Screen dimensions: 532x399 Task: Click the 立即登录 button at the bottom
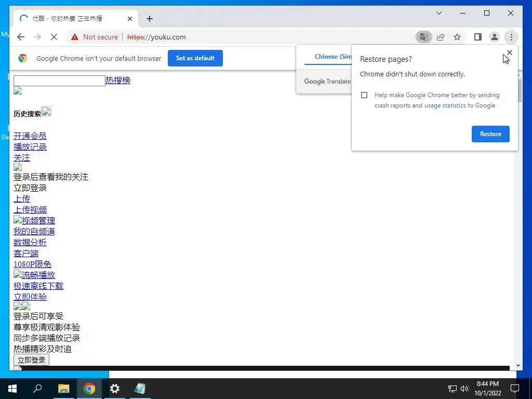coord(31,360)
